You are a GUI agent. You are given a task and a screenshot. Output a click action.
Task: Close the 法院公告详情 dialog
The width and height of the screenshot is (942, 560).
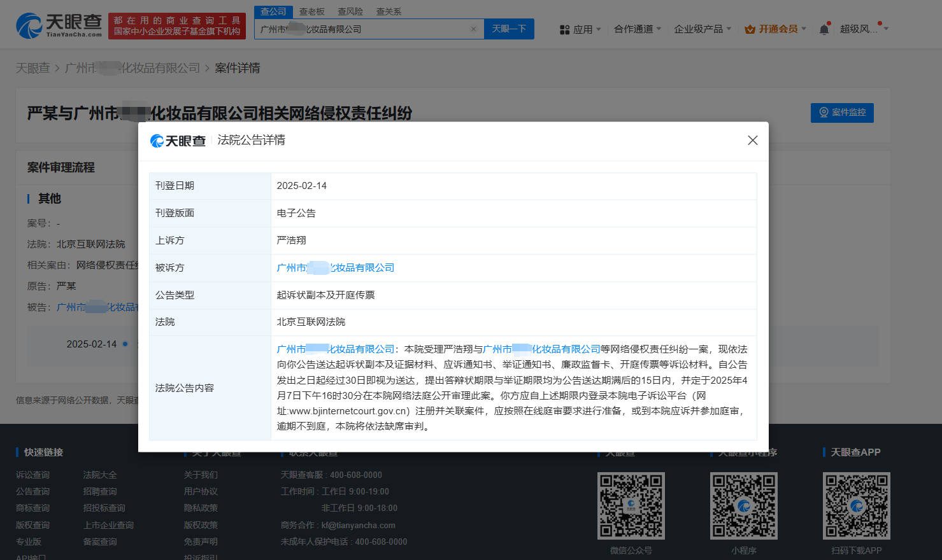point(752,140)
